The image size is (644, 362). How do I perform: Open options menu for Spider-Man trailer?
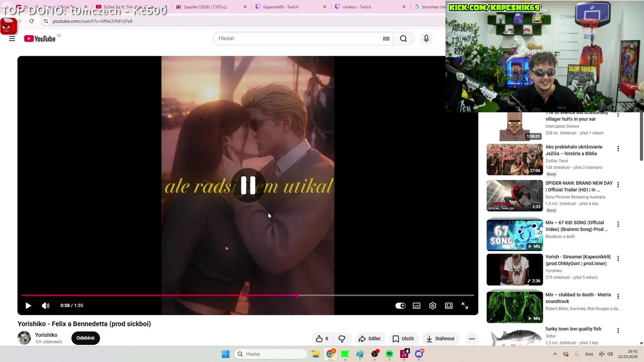[618, 185]
